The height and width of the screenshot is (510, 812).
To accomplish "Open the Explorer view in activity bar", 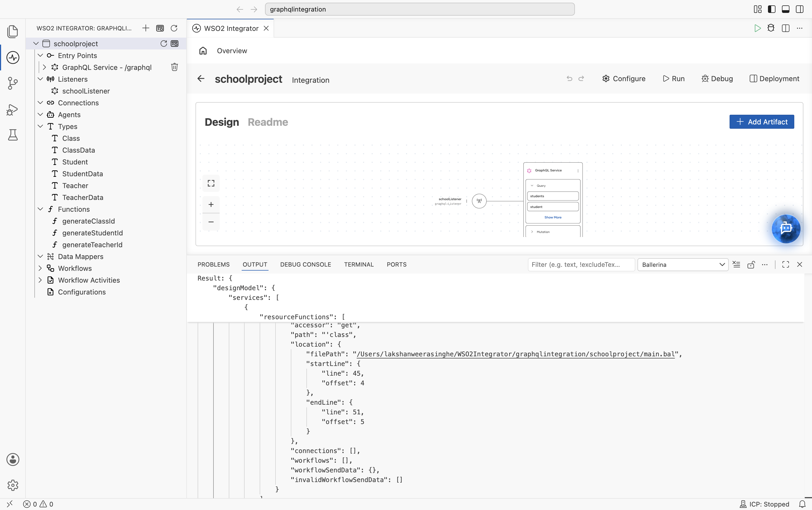I will pyautogui.click(x=13, y=31).
